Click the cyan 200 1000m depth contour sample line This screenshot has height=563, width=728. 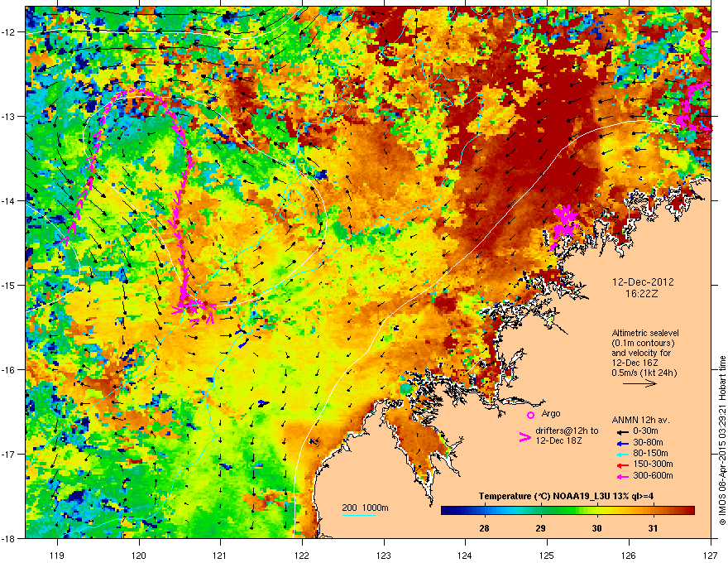pyautogui.click(x=358, y=515)
